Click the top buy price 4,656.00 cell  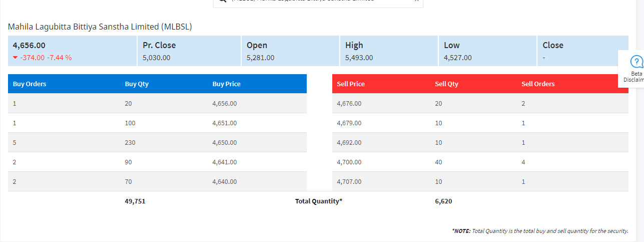(225, 104)
